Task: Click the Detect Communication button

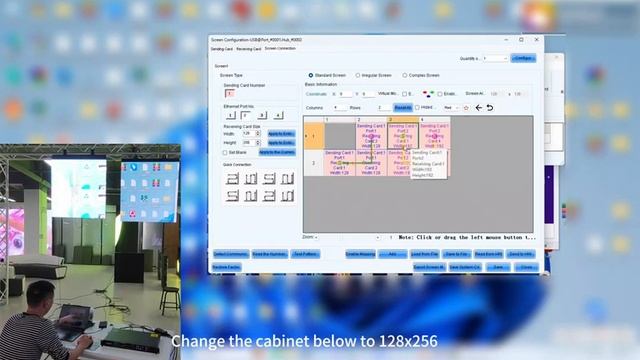Action: tap(231, 254)
